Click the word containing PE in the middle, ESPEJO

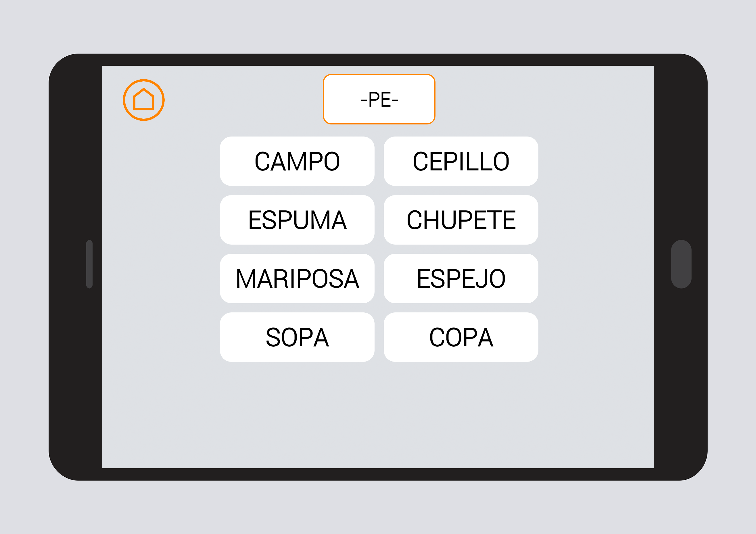(x=461, y=278)
